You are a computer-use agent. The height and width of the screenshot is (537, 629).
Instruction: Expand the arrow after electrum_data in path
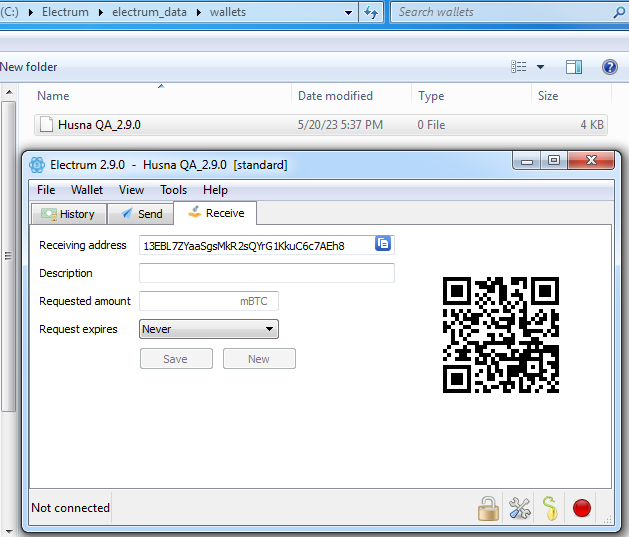click(199, 12)
